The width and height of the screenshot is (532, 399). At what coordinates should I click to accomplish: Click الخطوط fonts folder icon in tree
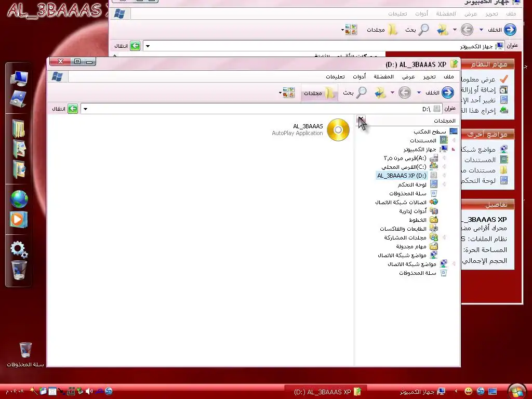[434, 220]
